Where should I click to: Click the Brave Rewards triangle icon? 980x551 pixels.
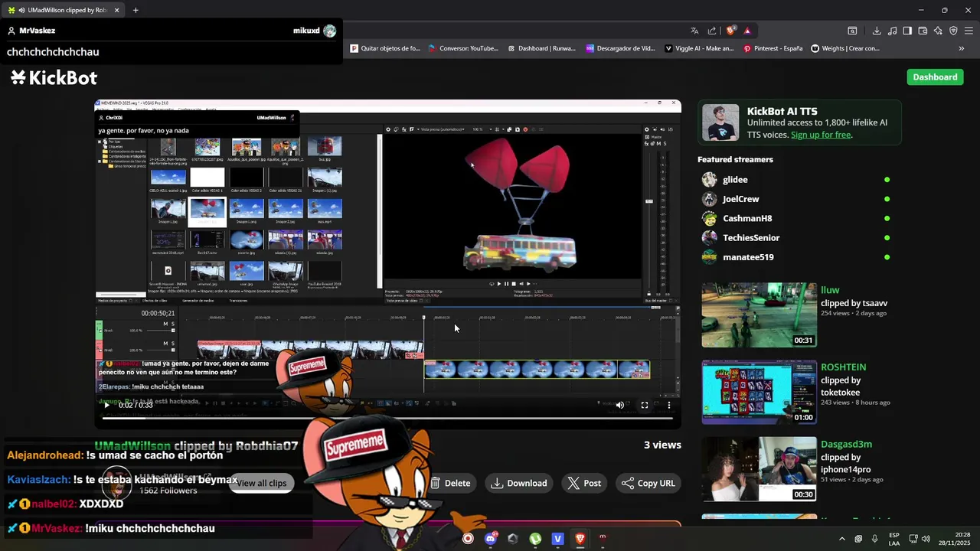(x=747, y=31)
